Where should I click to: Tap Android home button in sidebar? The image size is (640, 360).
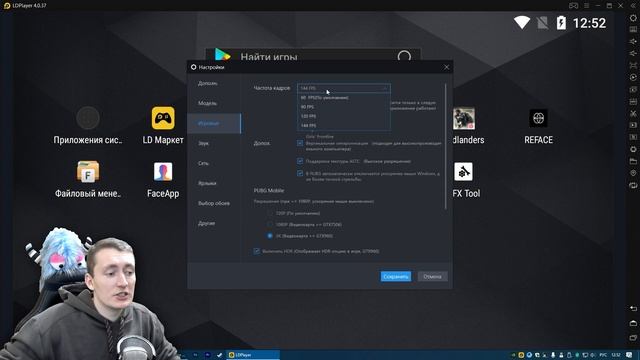pos(633,323)
